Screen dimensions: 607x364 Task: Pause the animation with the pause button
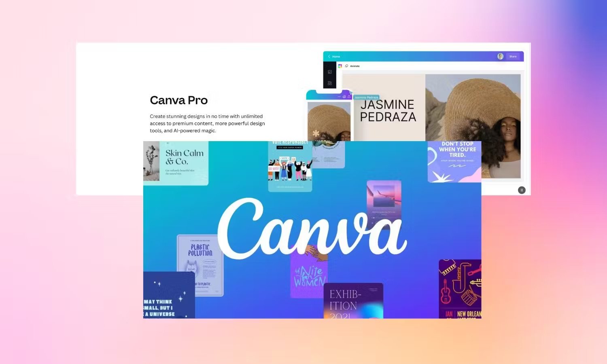click(x=522, y=190)
